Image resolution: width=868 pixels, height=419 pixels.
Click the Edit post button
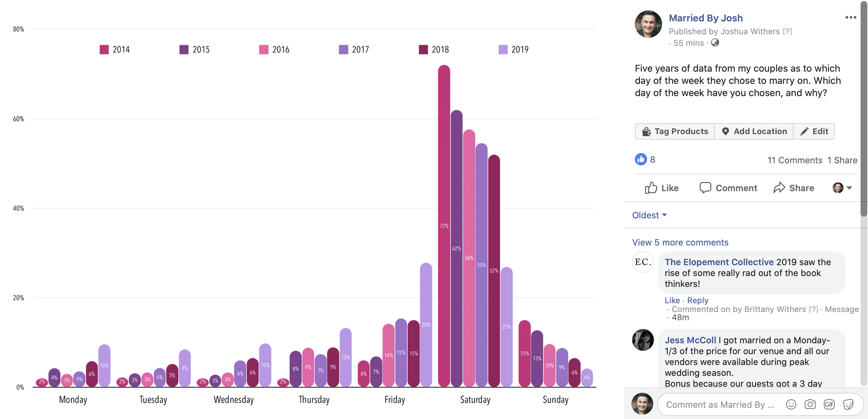814,131
